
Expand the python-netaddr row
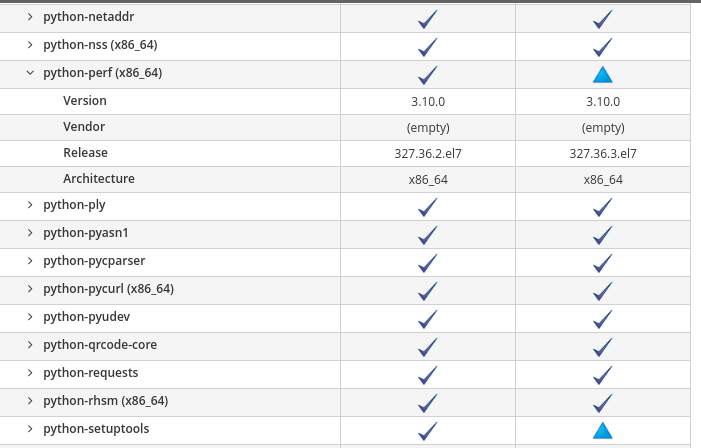(x=30, y=17)
